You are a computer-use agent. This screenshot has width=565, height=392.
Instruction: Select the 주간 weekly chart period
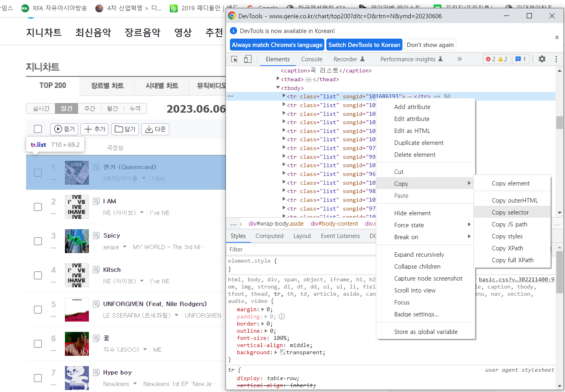(x=90, y=108)
